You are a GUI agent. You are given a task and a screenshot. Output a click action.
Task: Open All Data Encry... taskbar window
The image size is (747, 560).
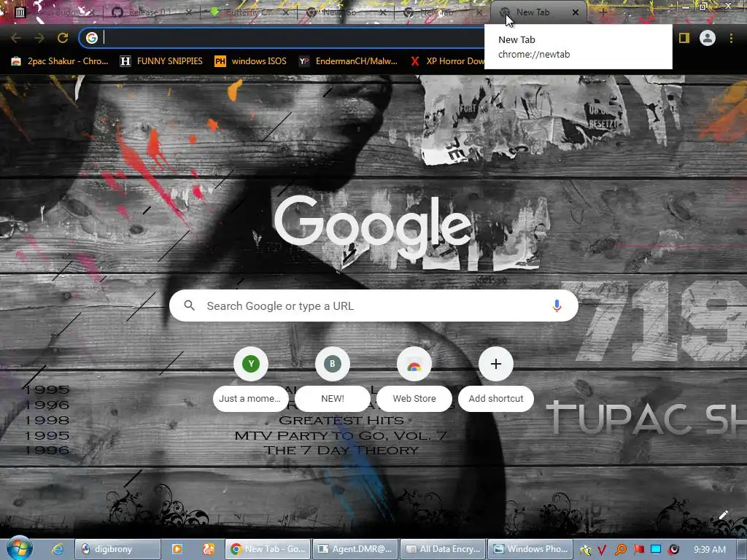[443, 549]
